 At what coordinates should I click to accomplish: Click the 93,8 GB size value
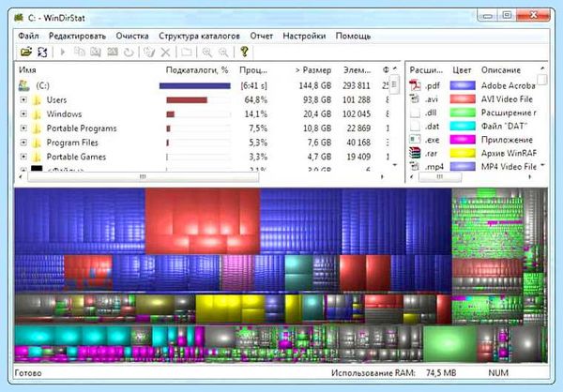[x=317, y=99]
